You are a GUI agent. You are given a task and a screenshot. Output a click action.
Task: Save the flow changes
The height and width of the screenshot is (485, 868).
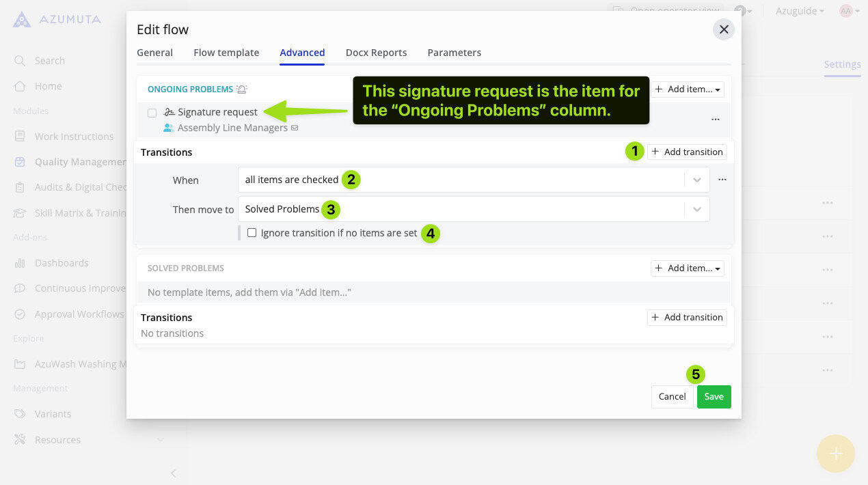(714, 396)
